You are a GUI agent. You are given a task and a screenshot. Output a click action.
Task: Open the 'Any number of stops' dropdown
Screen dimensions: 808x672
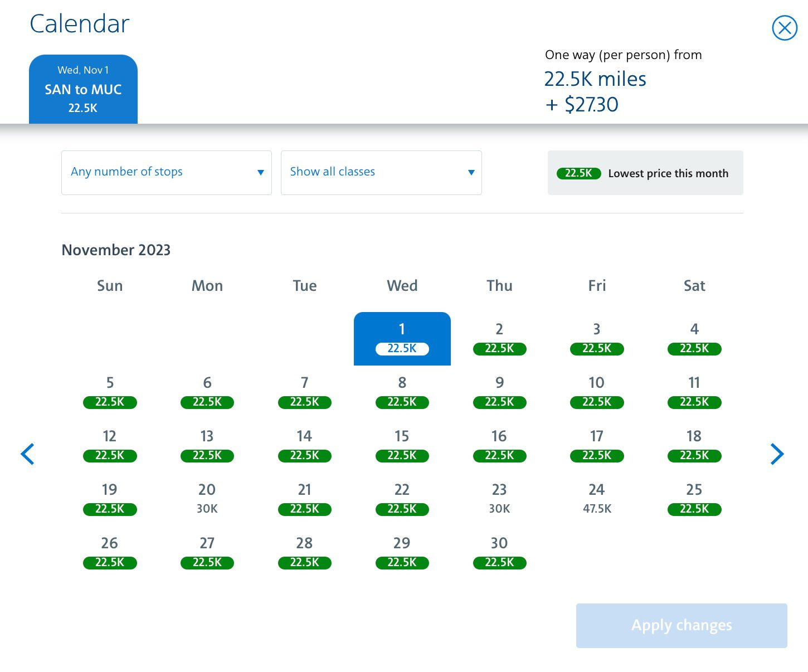click(166, 173)
